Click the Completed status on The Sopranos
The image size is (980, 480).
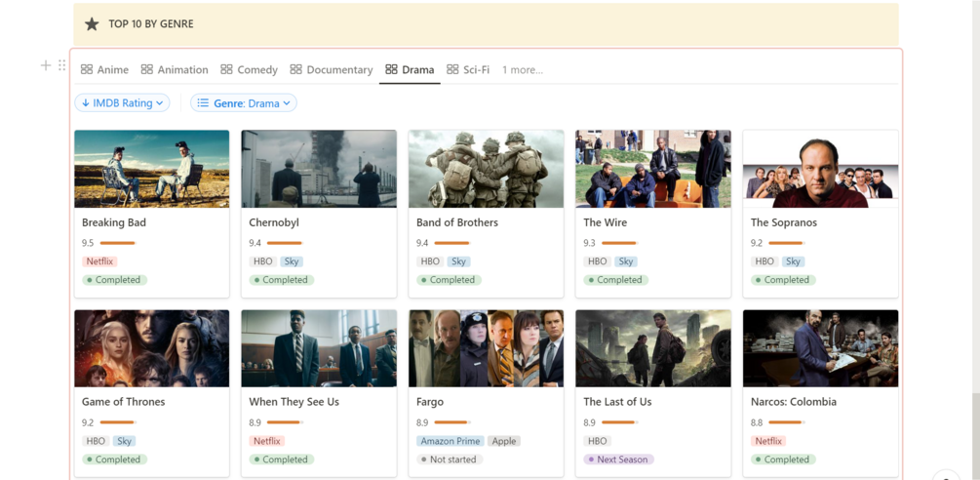(x=783, y=280)
